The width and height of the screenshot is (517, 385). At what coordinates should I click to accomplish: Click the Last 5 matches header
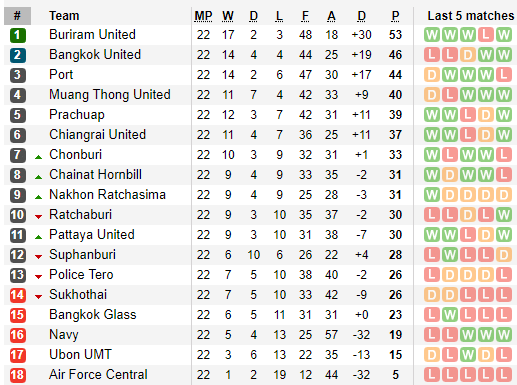(471, 16)
